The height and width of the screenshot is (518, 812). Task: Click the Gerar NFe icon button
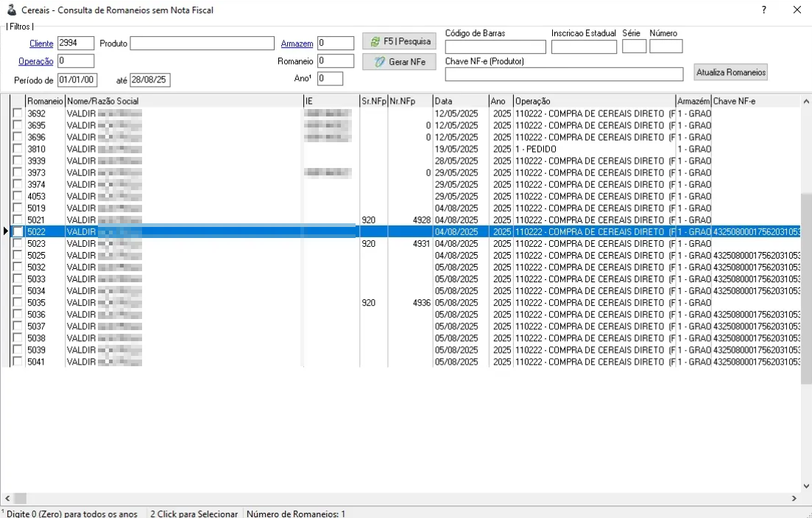tap(399, 62)
